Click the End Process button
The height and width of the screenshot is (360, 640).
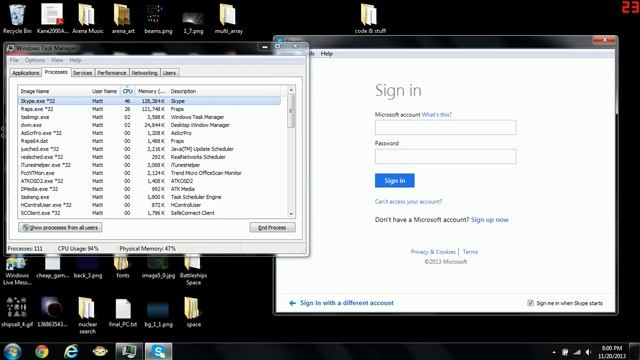(272, 227)
